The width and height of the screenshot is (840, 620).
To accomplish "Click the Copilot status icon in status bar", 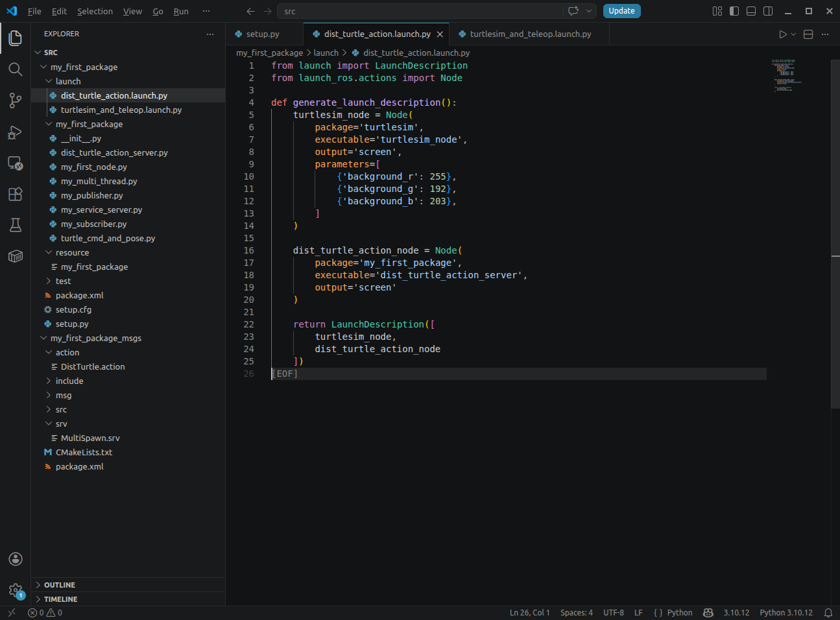I will pos(708,613).
